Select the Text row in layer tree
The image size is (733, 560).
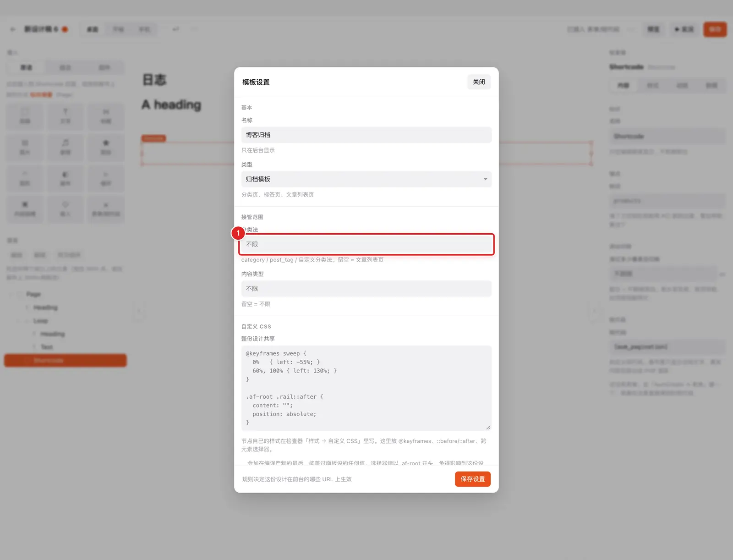pyautogui.click(x=66, y=347)
